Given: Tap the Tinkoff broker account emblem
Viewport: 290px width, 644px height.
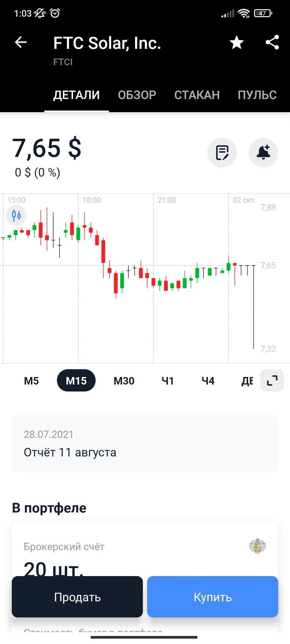Looking at the screenshot, I should [257, 546].
